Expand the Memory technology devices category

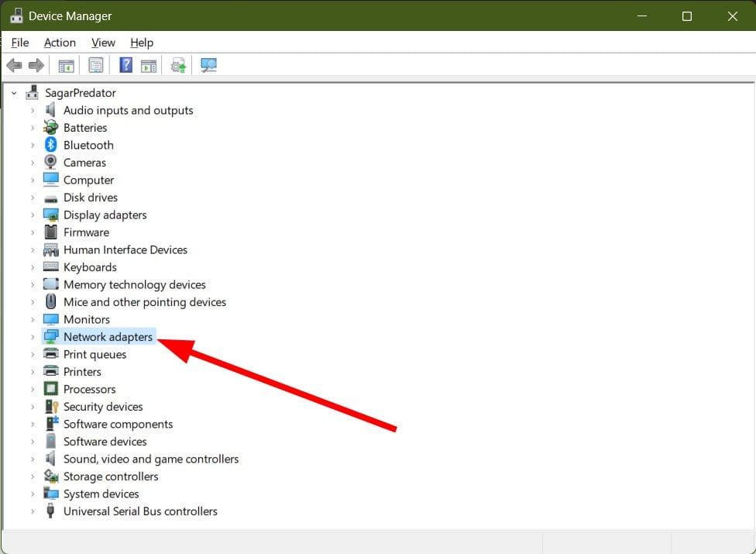33,285
